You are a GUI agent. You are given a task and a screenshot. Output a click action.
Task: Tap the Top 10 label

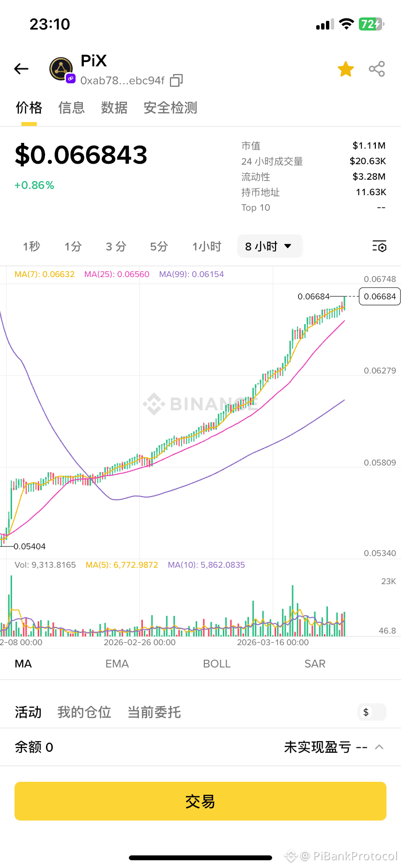click(x=256, y=207)
